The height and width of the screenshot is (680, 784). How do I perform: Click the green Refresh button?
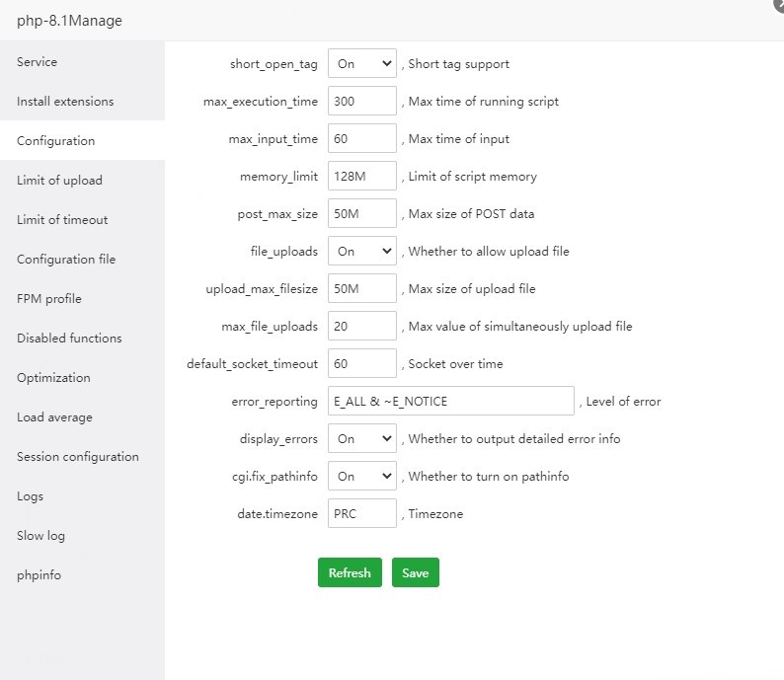coord(350,573)
